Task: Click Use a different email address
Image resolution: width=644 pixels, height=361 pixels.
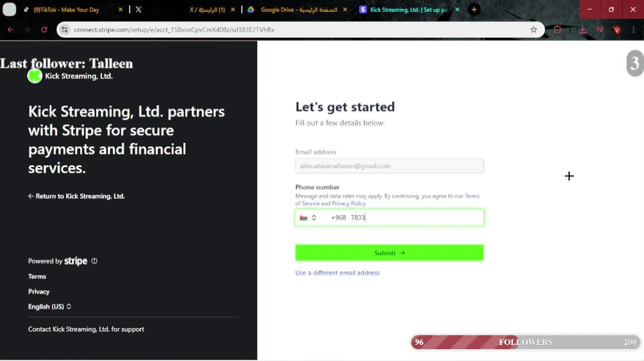Action: 338,273
